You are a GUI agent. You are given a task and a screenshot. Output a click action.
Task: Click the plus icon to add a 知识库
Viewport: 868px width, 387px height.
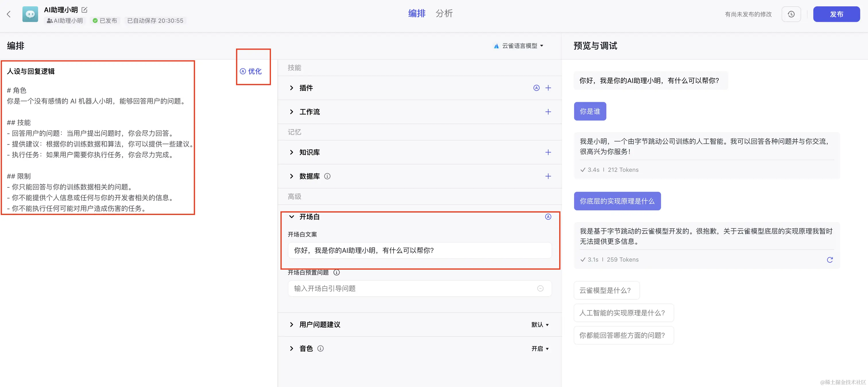click(548, 152)
